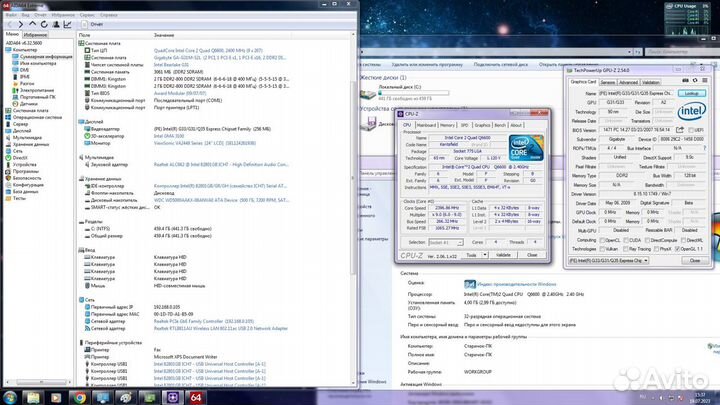The image size is (720, 405).
Task: Click the Local Disk C usage bar
Action: pos(413,93)
